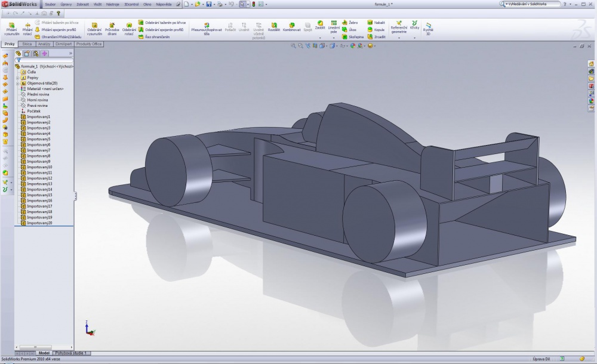Image resolution: width=597 pixels, height=364 pixels.
Task: Choose the Zaoblit fillet tool
Action: (x=320, y=26)
